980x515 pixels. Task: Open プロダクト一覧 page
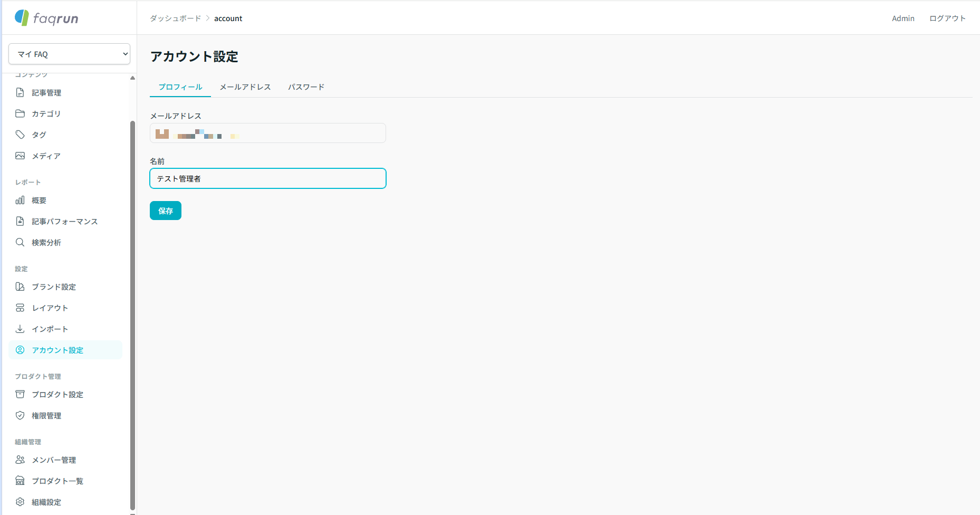coord(65,481)
